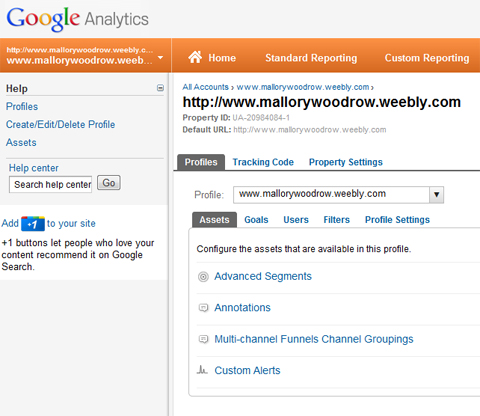This screenshot has width=480, height=416.
Task: Go to Standard Reporting
Action: pyautogui.click(x=311, y=58)
